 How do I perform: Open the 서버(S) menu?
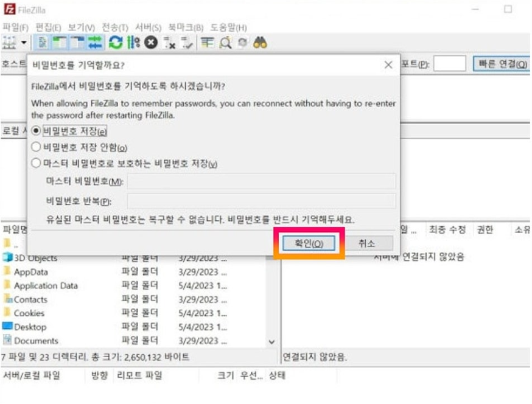click(149, 27)
